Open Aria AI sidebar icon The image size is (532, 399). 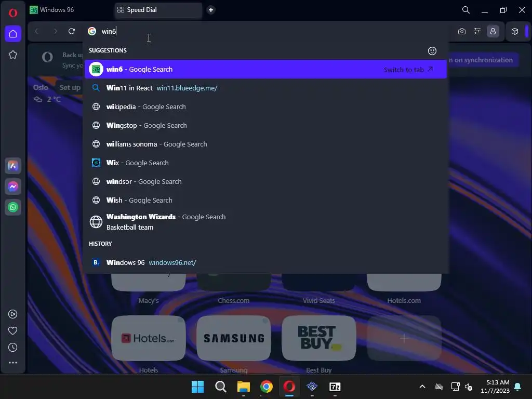(x=13, y=166)
